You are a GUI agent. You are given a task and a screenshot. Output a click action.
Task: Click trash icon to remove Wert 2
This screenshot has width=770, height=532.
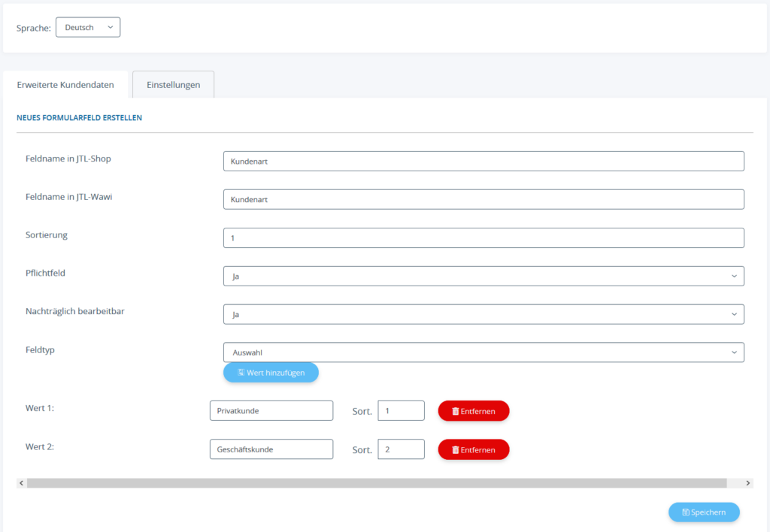click(x=456, y=449)
